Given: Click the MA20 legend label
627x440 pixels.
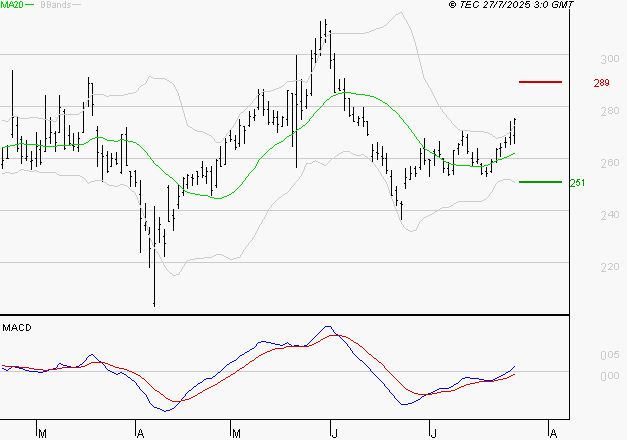Looking at the screenshot, I should click(12, 5).
